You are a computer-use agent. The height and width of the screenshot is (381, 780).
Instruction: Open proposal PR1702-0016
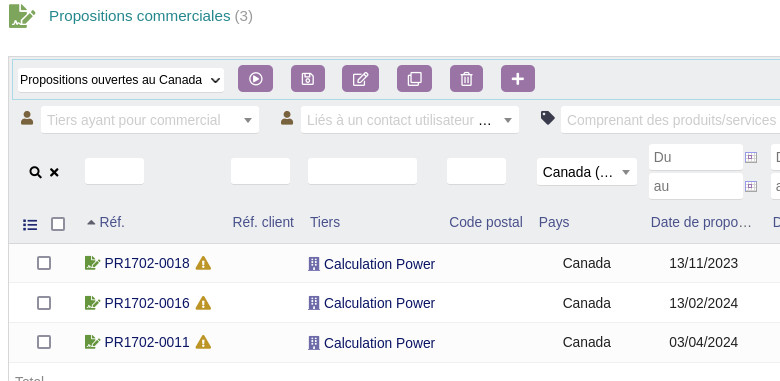tap(147, 303)
